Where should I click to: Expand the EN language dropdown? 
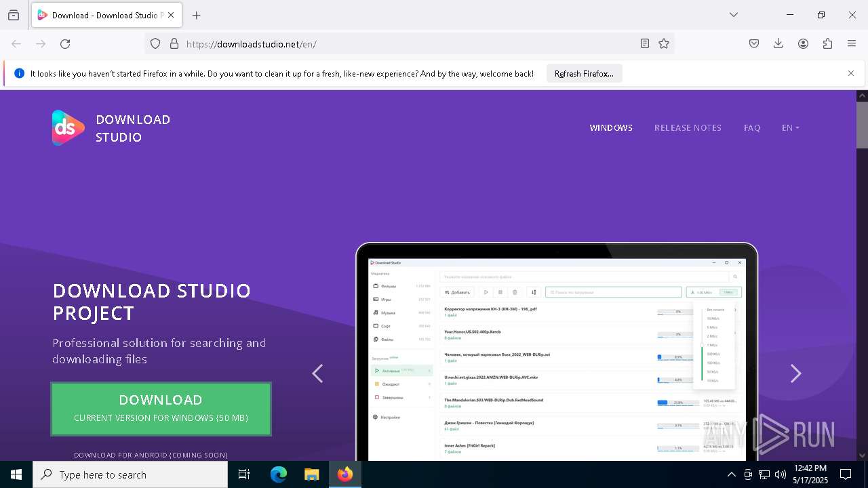[x=790, y=127]
